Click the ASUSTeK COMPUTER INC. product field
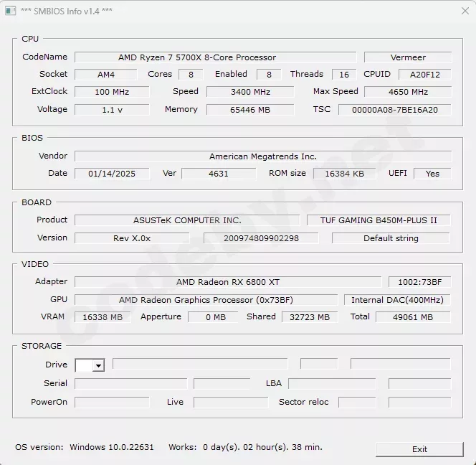Viewport: 476px width, 465px height. pyautogui.click(x=187, y=220)
